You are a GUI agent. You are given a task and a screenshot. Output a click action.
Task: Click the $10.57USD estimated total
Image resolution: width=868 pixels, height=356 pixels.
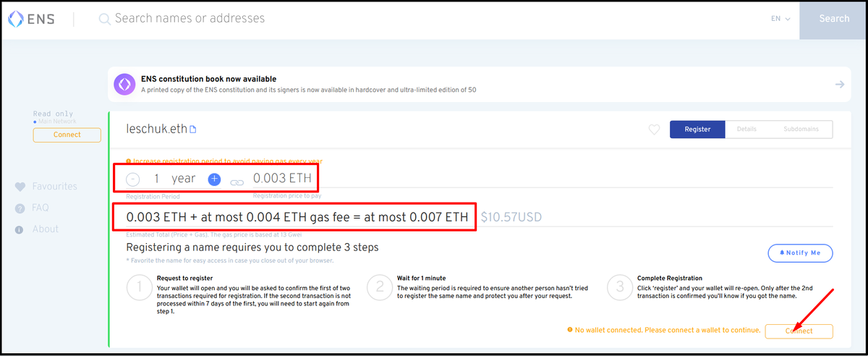click(x=511, y=217)
